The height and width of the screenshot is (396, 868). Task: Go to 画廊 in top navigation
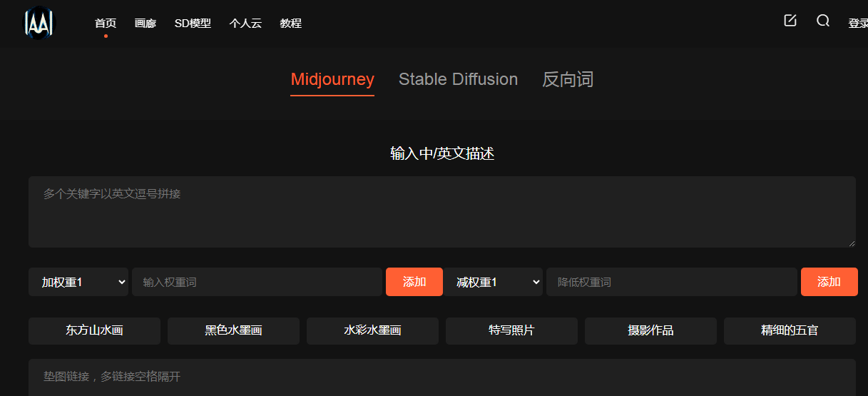145,24
